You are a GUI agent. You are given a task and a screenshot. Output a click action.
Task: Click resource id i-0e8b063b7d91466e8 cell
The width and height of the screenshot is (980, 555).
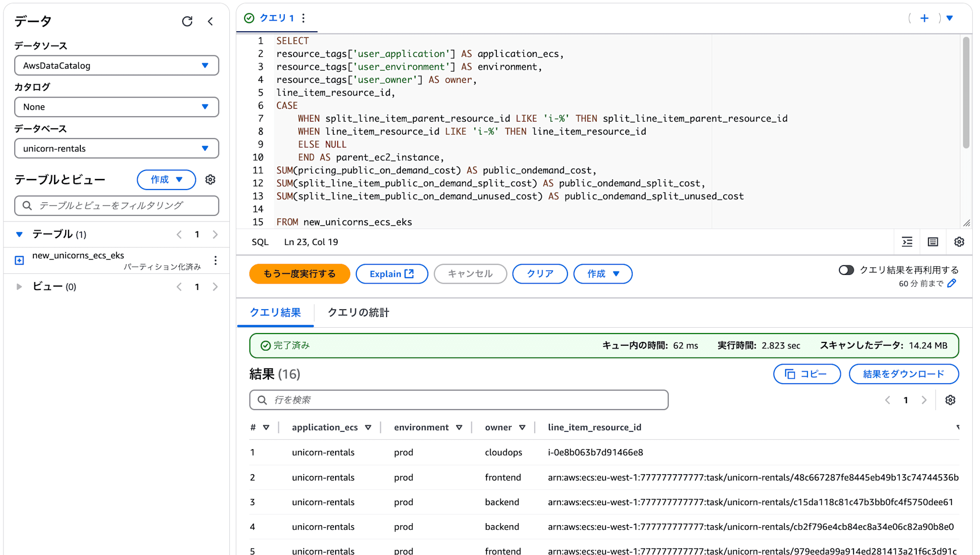tap(595, 453)
